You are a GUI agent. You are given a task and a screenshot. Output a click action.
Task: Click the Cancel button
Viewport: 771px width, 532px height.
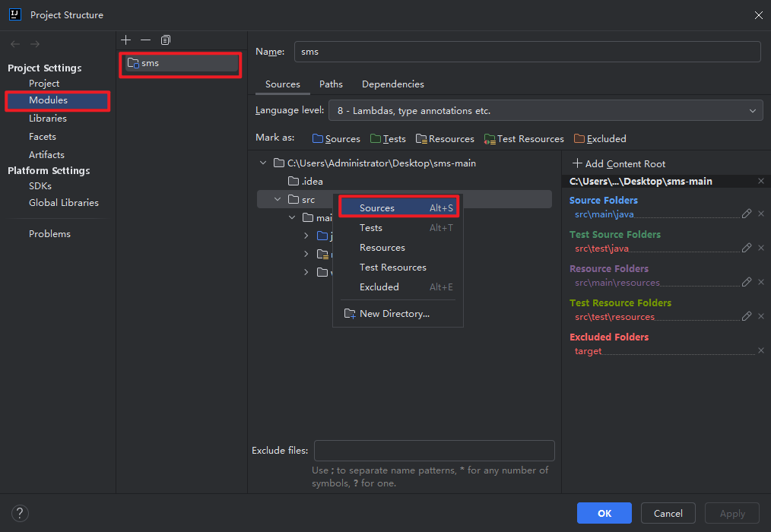(x=668, y=513)
